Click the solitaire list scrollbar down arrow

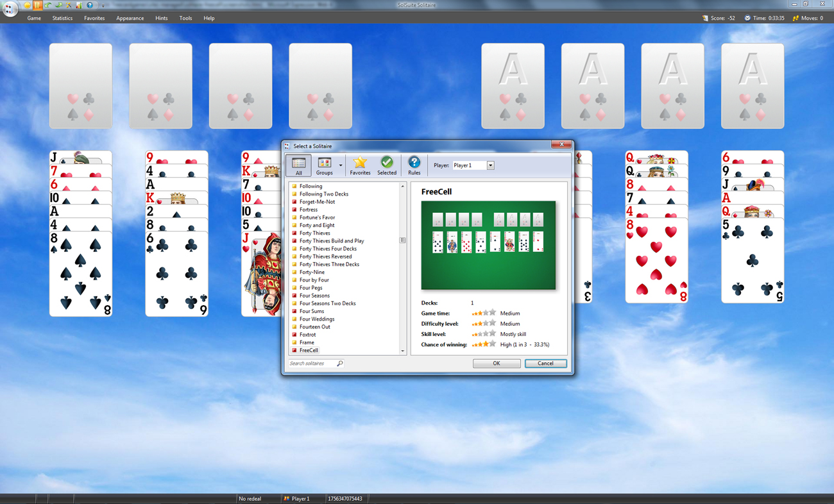click(x=403, y=351)
